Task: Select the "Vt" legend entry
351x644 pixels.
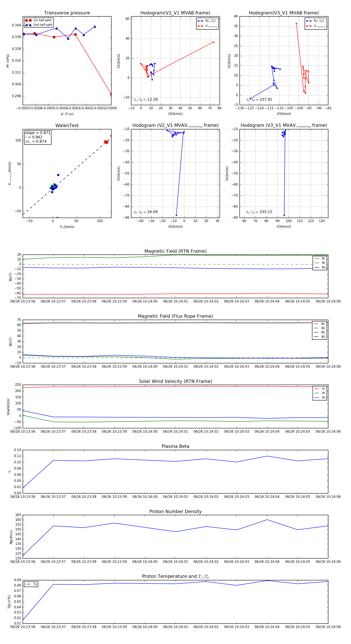Action: click(x=320, y=393)
